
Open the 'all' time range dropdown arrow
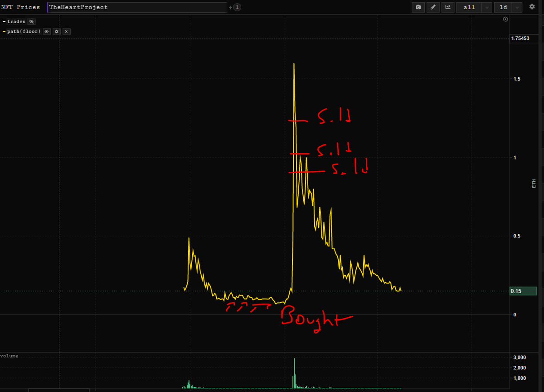pyautogui.click(x=486, y=8)
